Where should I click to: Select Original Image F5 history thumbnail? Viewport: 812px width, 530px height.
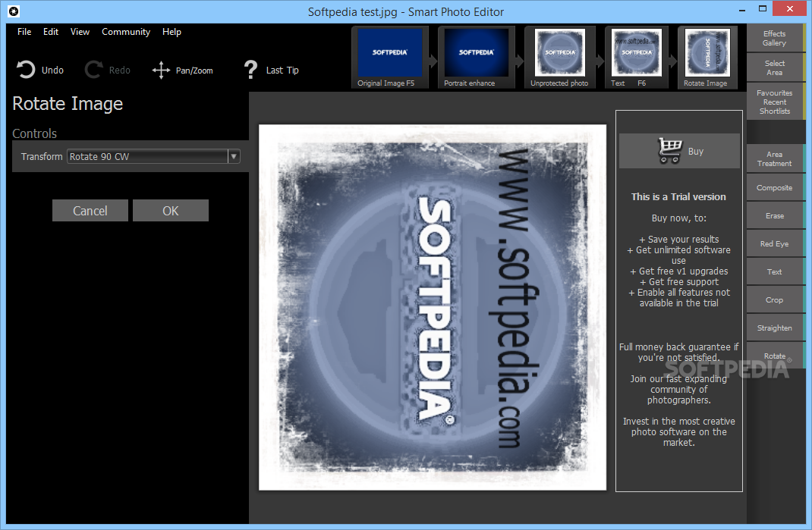[x=389, y=58]
